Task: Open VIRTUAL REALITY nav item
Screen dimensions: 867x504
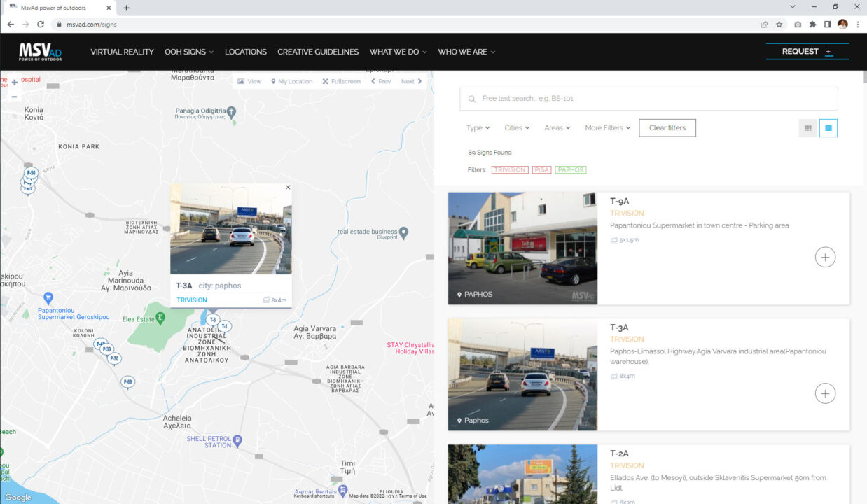Action: (x=122, y=52)
